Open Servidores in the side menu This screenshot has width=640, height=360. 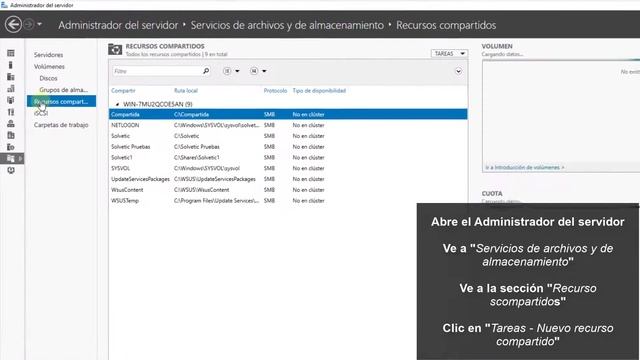pos(49,55)
